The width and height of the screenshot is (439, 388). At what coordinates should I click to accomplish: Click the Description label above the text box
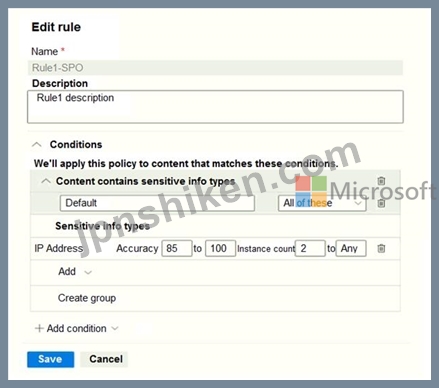60,83
